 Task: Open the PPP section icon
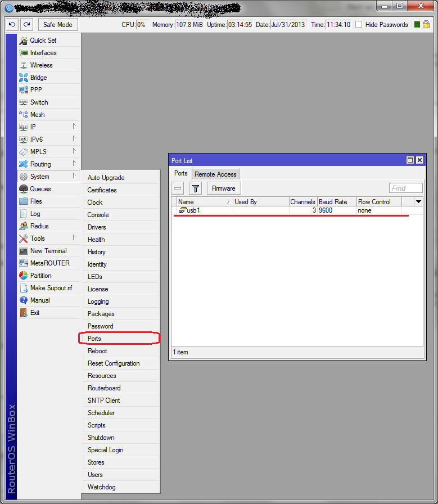pyautogui.click(x=24, y=90)
